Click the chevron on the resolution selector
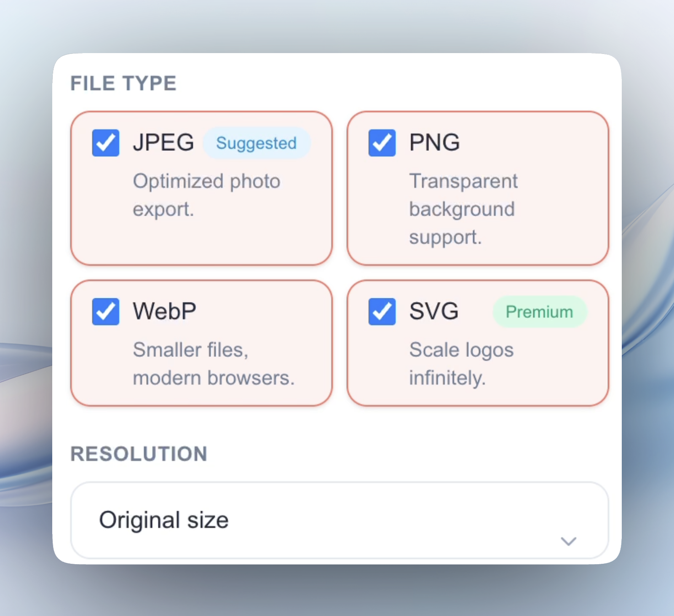The image size is (674, 616). pyautogui.click(x=569, y=542)
